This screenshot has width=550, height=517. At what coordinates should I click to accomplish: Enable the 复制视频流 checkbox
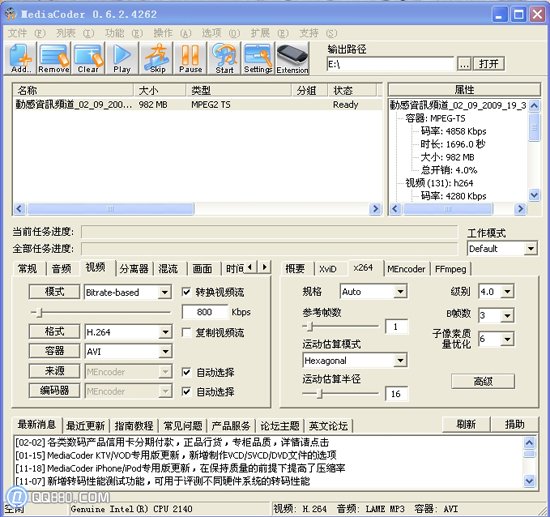click(x=186, y=332)
